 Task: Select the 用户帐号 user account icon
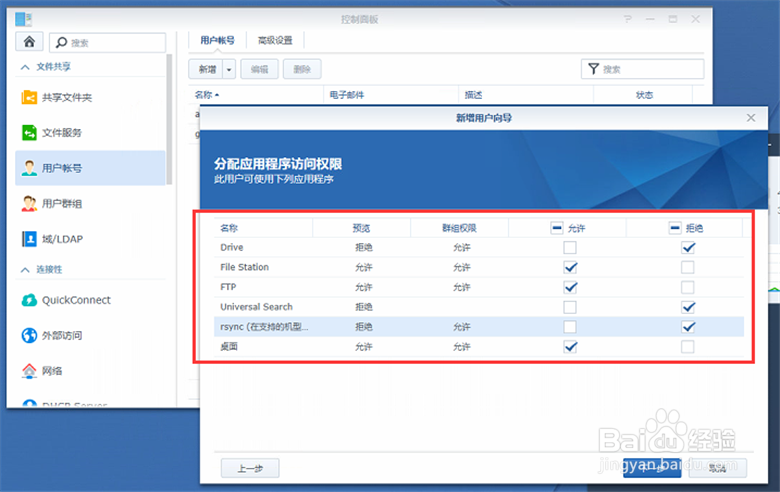click(29, 168)
